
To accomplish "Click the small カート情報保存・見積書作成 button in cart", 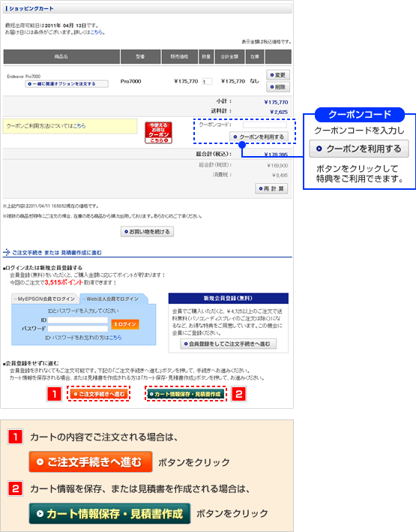I will [x=185, y=394].
